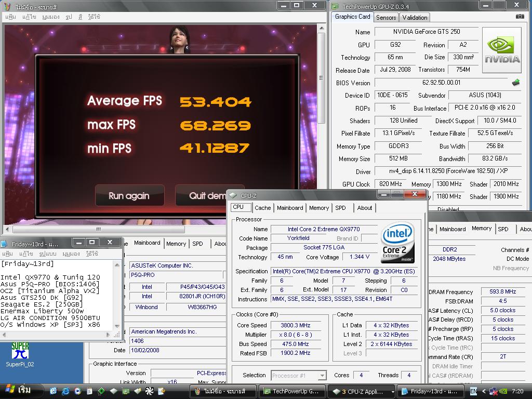This screenshot has height=399, width=532.
Task: Click BIOS Version field 62.92.5D.00.01
Action: coord(441,83)
